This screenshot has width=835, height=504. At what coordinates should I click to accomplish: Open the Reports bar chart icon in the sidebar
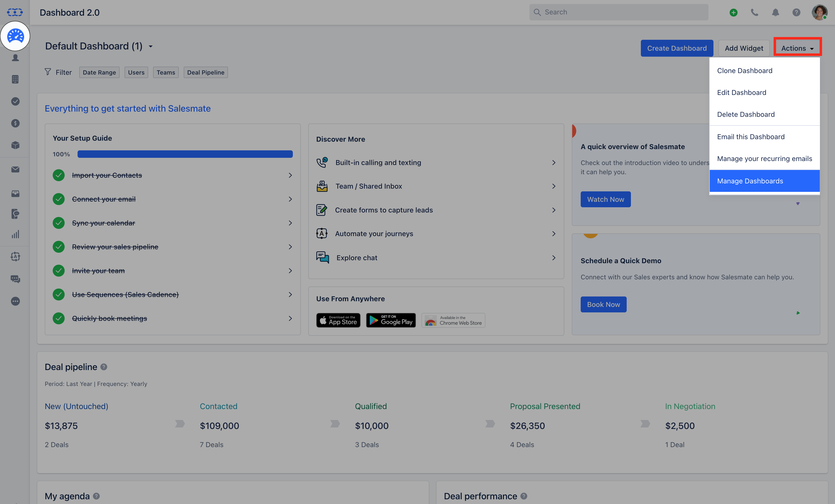tap(15, 234)
